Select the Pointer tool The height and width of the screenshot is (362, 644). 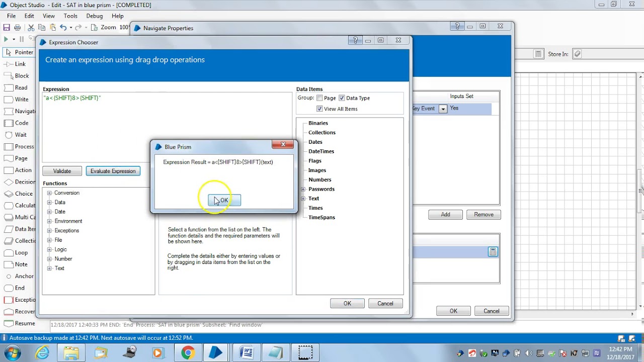coord(19,52)
